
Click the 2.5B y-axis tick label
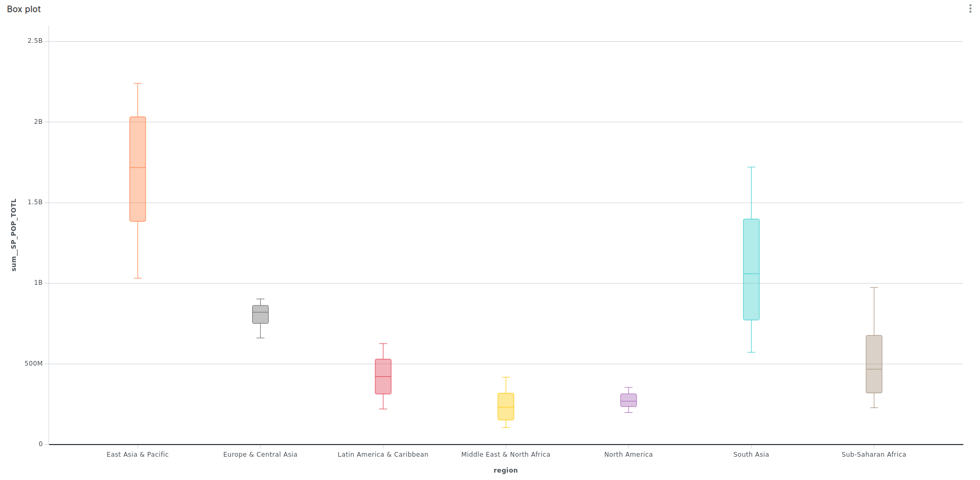click(35, 41)
